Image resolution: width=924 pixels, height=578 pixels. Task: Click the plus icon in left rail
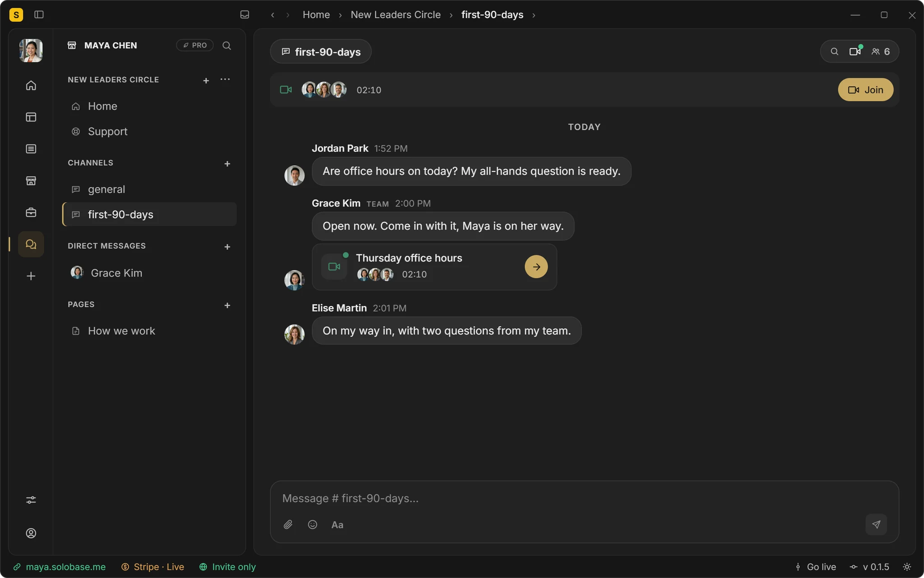click(31, 276)
